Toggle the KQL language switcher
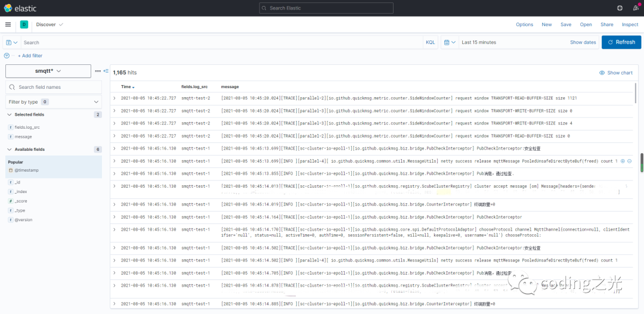This screenshot has width=644, height=314. (x=430, y=42)
